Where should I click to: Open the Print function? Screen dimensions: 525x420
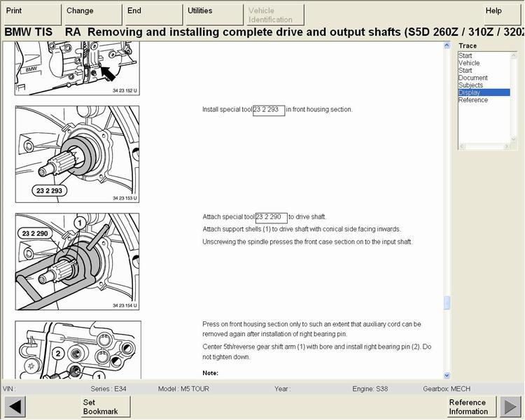(x=31, y=15)
